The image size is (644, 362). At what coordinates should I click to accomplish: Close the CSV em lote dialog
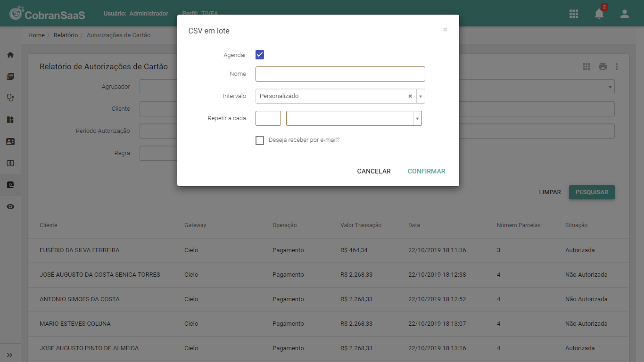click(445, 29)
